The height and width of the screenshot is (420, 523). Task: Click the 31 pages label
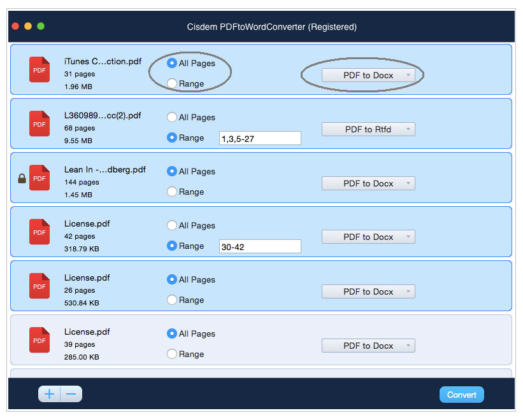tap(80, 74)
